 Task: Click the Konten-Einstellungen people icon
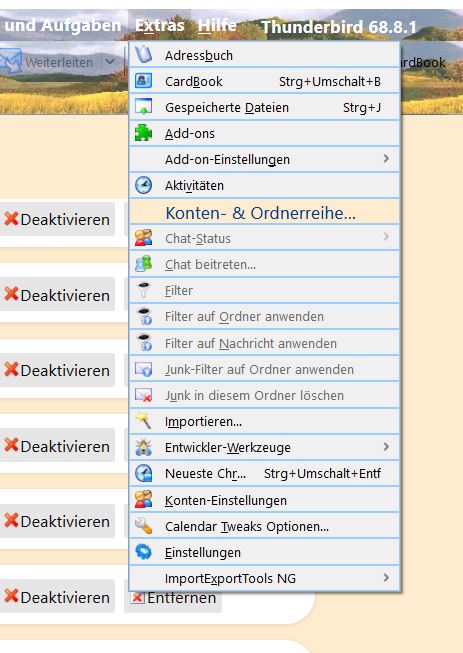tap(143, 500)
